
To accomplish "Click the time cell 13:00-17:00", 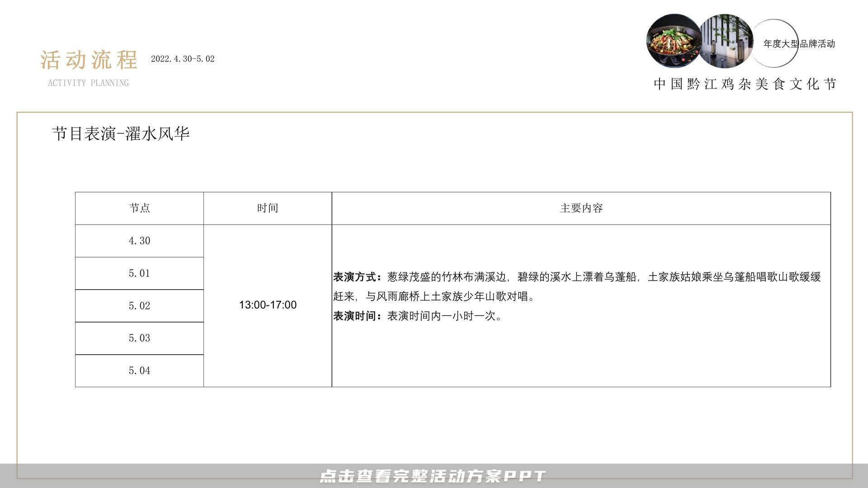I will [268, 305].
